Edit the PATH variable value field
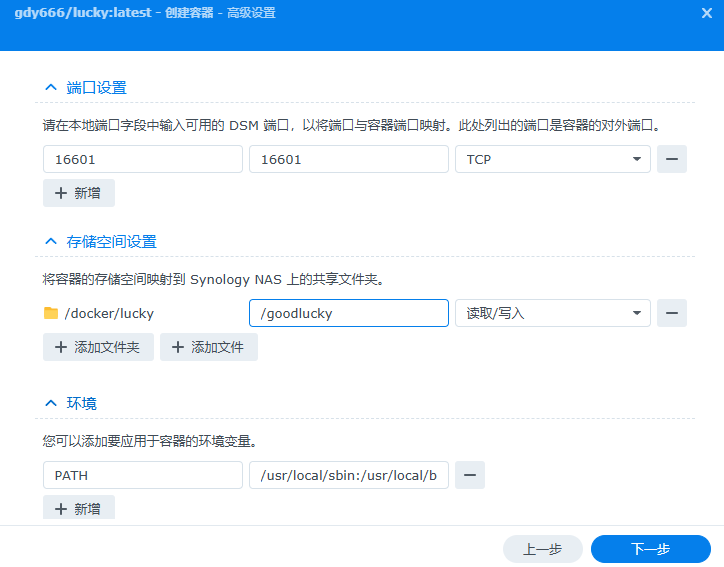 click(348, 475)
